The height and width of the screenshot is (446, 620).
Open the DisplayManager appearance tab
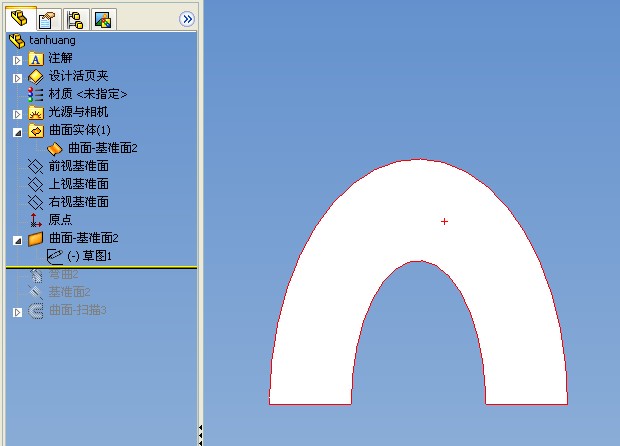pyautogui.click(x=103, y=19)
